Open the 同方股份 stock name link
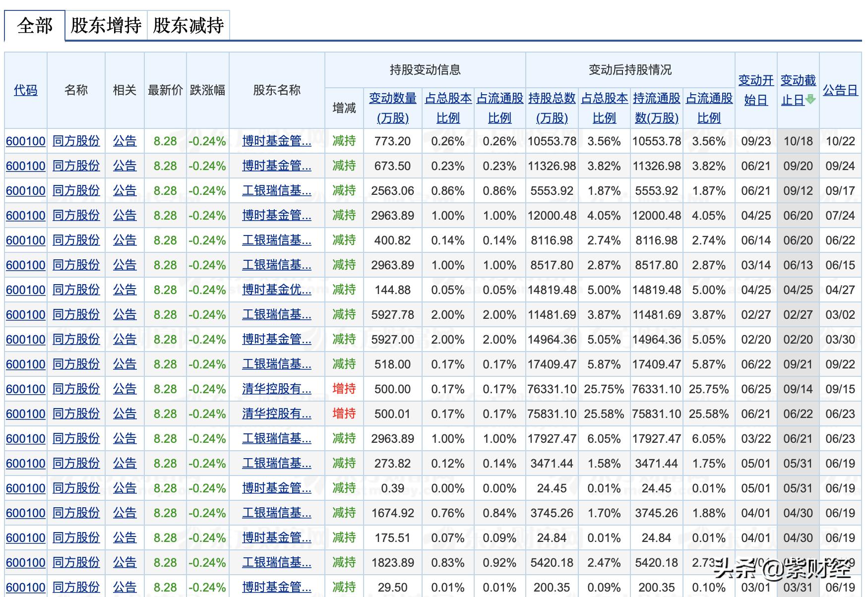The image size is (868, 597). click(76, 141)
